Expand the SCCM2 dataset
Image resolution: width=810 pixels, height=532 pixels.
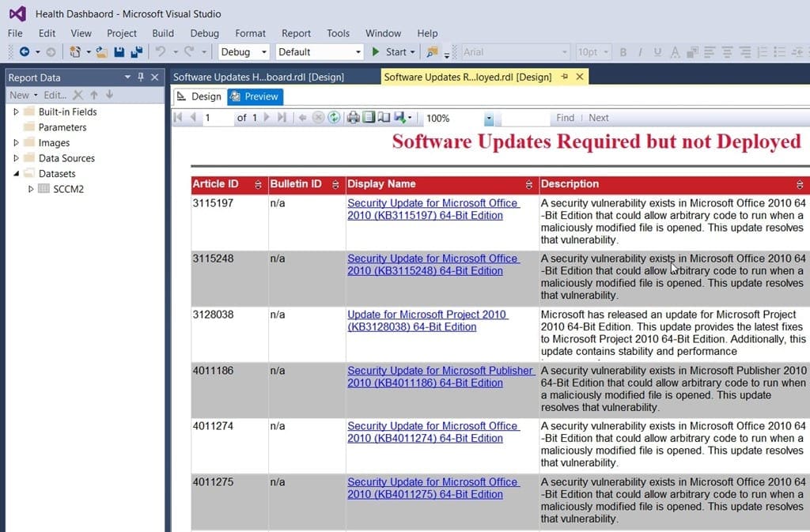click(x=31, y=189)
